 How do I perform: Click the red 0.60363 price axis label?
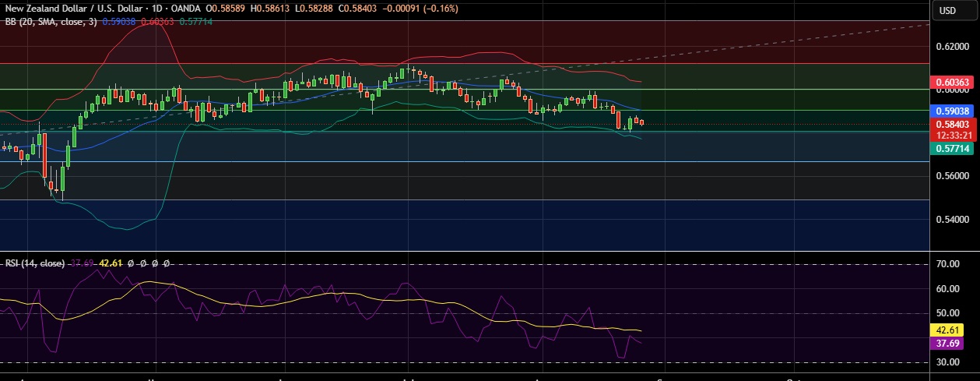952,82
